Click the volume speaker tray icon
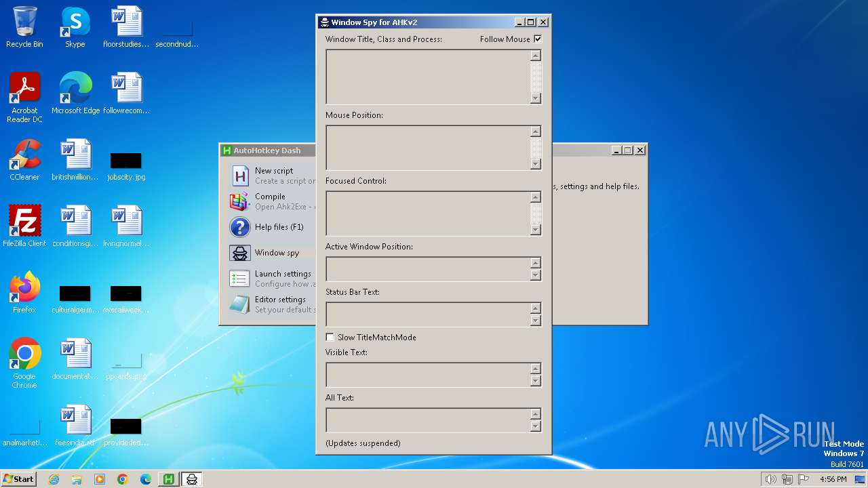The height and width of the screenshot is (488, 868). pyautogui.click(x=770, y=479)
